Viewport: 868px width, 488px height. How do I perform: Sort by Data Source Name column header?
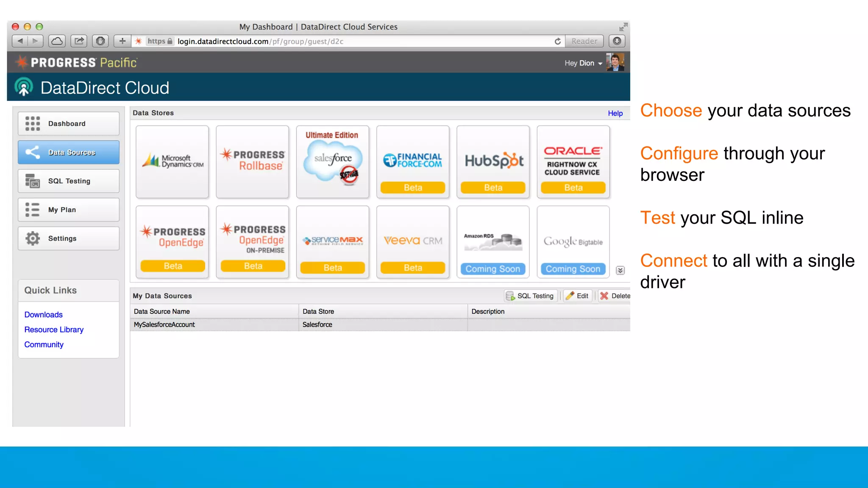214,311
